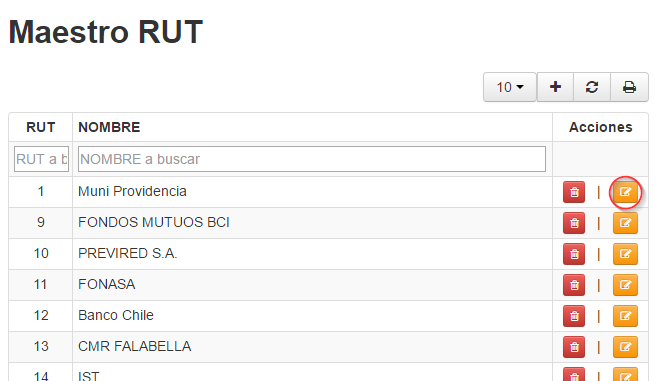Delete the FONASA row
666x381 pixels.
(x=574, y=285)
